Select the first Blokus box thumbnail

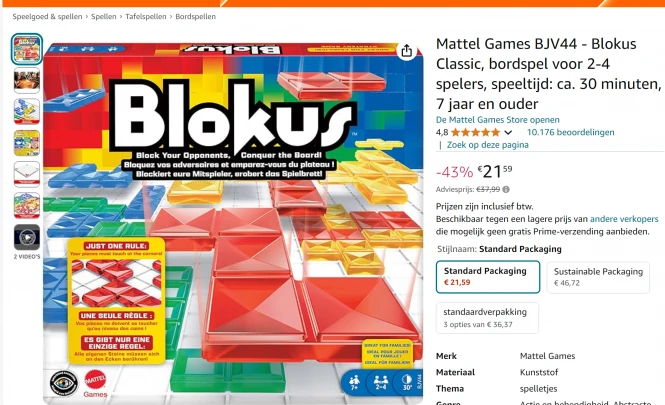click(27, 49)
